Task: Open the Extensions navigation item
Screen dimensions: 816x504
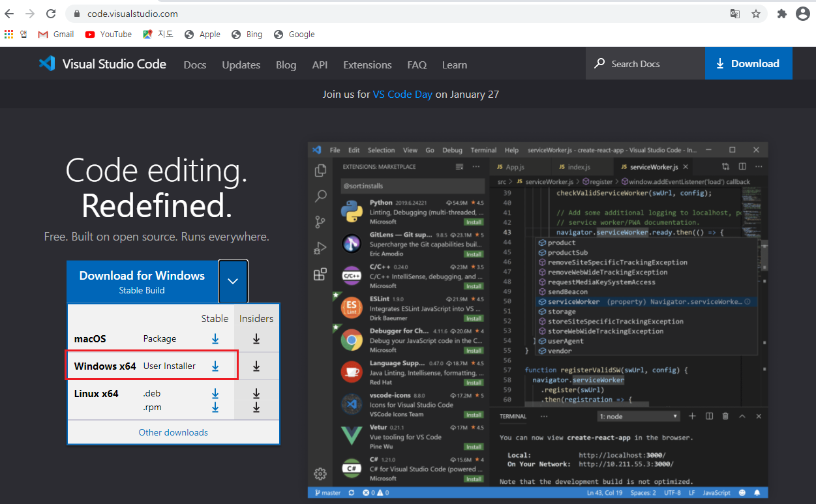Action: pos(367,65)
